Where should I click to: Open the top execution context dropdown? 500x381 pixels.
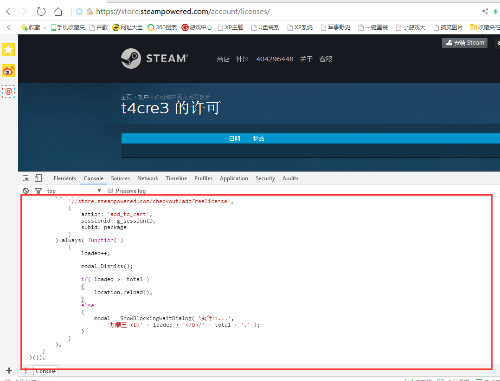74,191
